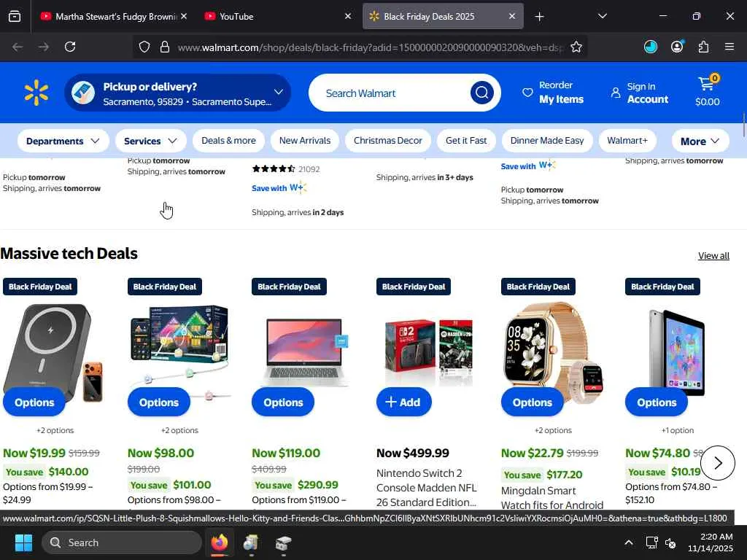Click the heart icon for Reorder My Items
This screenshot has width=747, height=560.
[x=527, y=93]
